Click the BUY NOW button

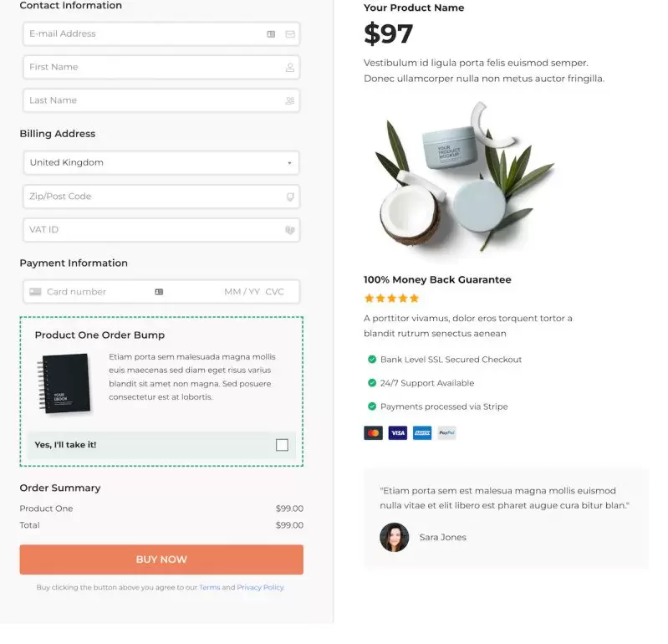point(161,560)
